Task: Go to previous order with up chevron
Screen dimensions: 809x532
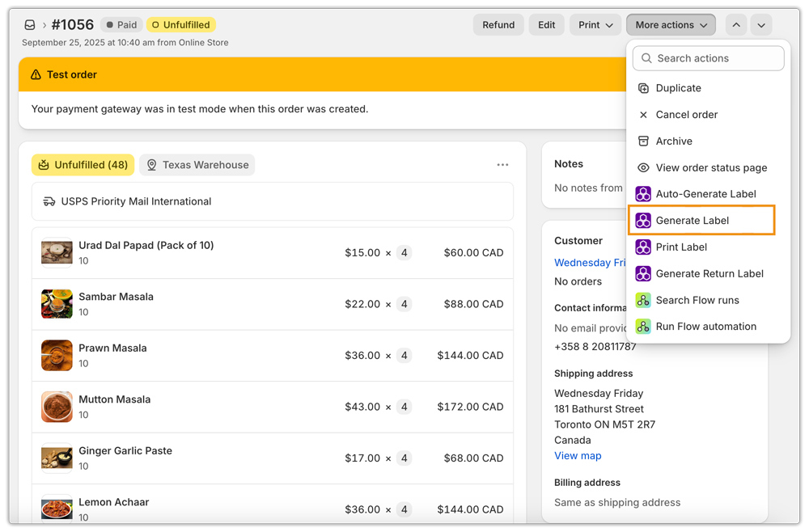Action: (x=736, y=25)
